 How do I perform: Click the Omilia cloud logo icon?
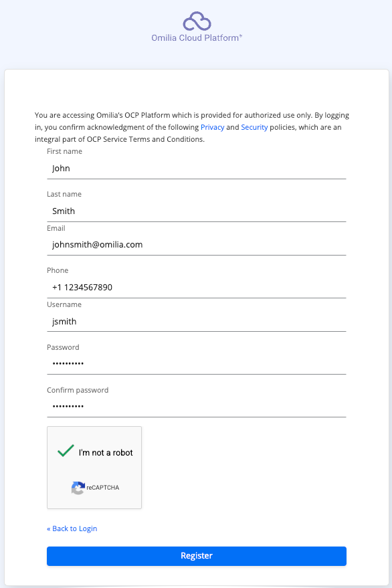click(197, 21)
